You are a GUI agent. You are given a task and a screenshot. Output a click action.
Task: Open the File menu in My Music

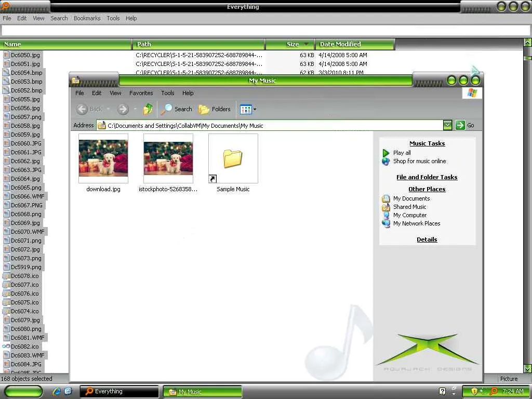click(79, 93)
